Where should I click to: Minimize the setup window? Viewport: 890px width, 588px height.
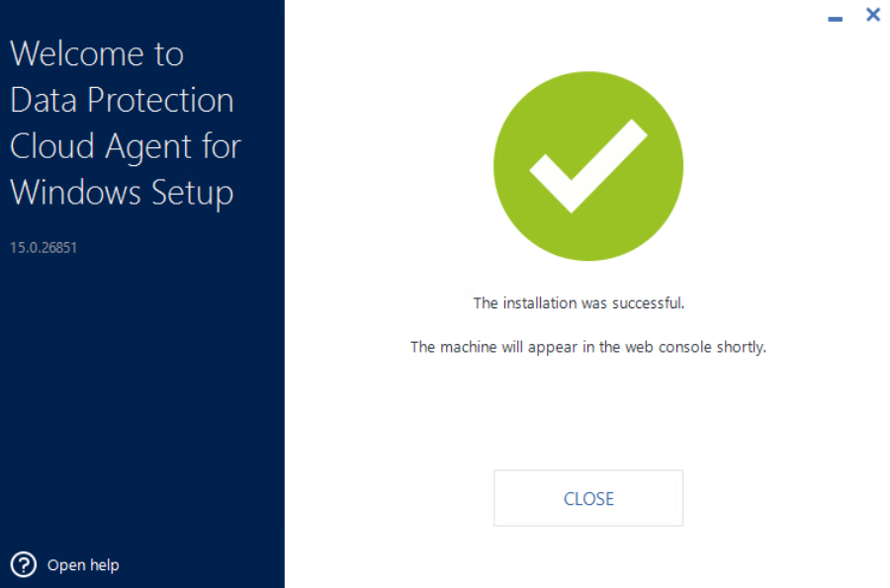tap(836, 18)
